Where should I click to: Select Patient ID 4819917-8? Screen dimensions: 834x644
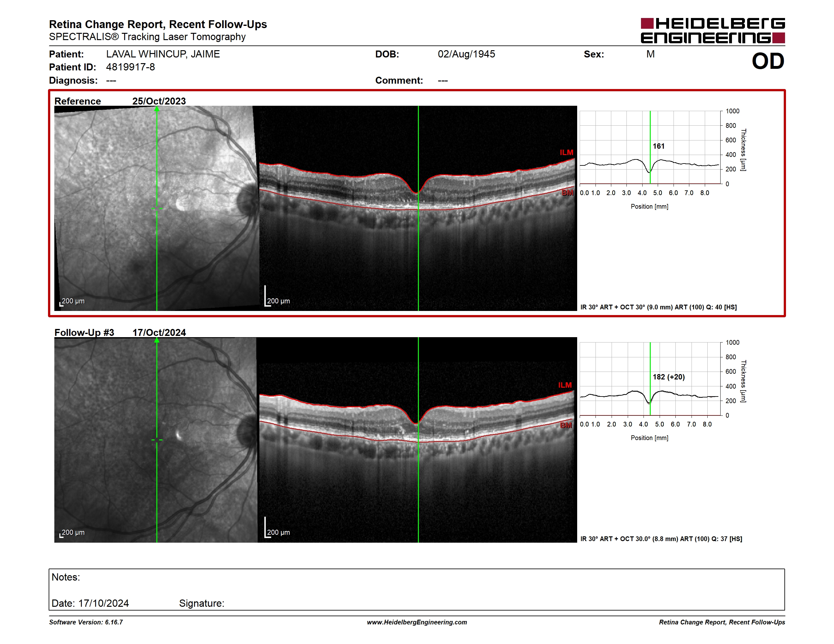click(x=130, y=67)
